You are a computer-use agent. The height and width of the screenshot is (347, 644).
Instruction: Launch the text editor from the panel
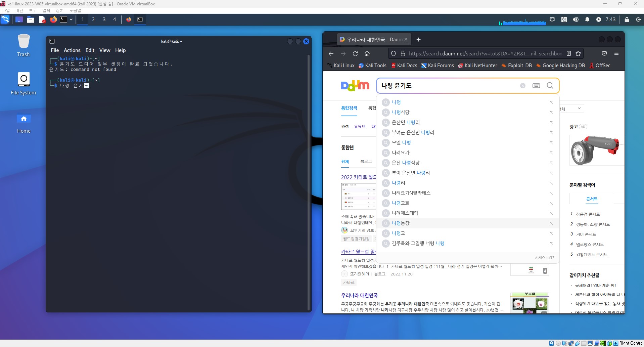click(42, 19)
